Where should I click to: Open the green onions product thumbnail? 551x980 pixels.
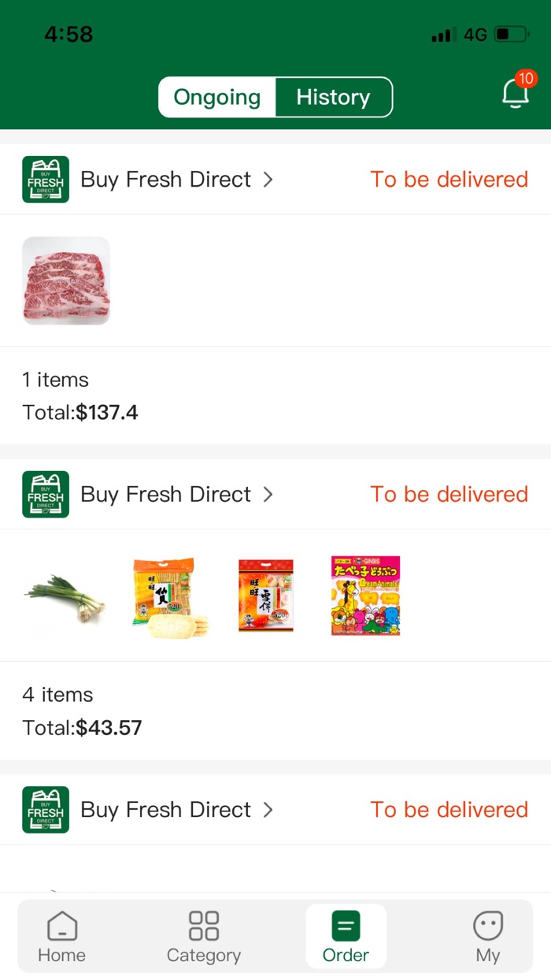pos(66,596)
